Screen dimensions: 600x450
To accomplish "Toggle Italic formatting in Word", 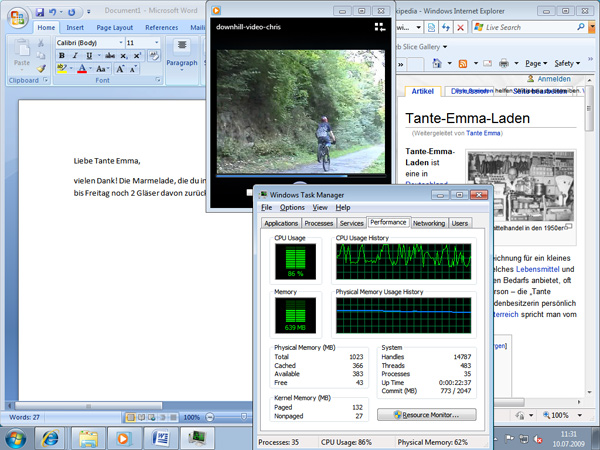I will click(75, 56).
